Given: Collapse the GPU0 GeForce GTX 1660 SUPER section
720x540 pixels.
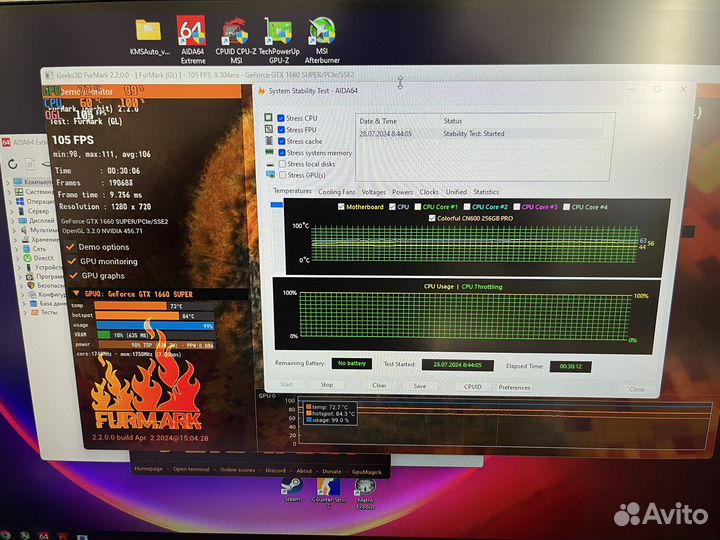Looking at the screenshot, I should pyautogui.click(x=76, y=293).
